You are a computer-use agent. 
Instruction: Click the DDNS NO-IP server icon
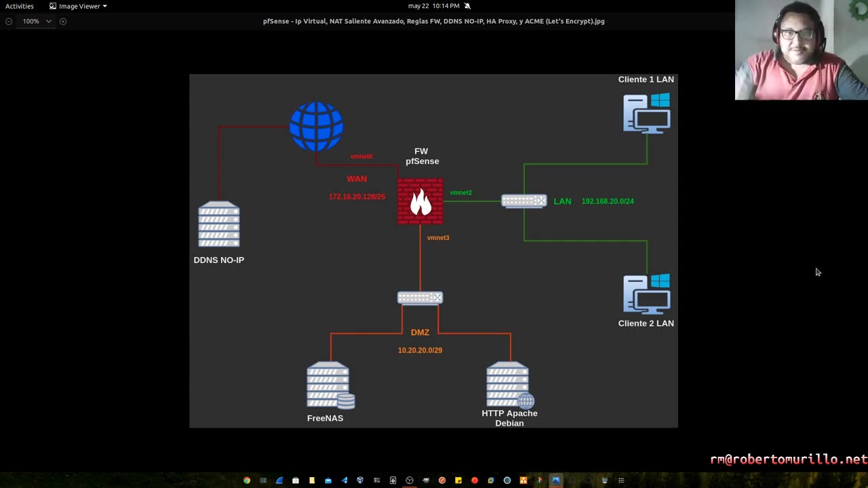pyautogui.click(x=219, y=224)
